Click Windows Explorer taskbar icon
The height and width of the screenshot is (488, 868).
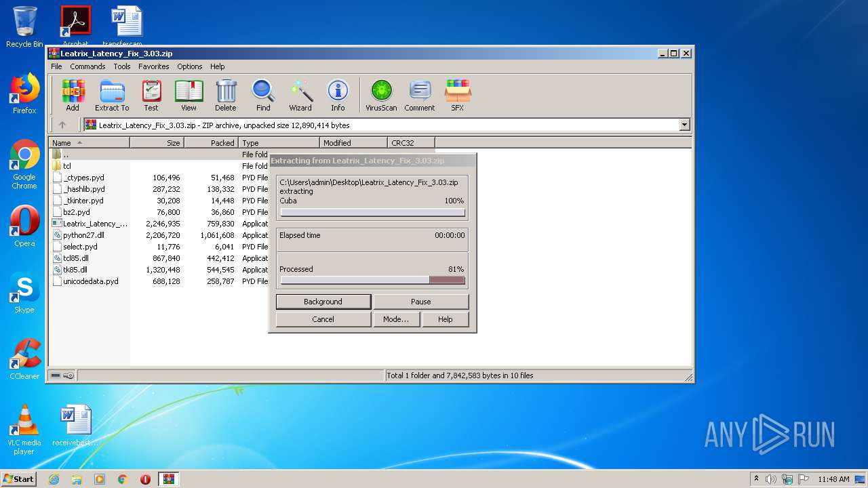[x=77, y=479]
